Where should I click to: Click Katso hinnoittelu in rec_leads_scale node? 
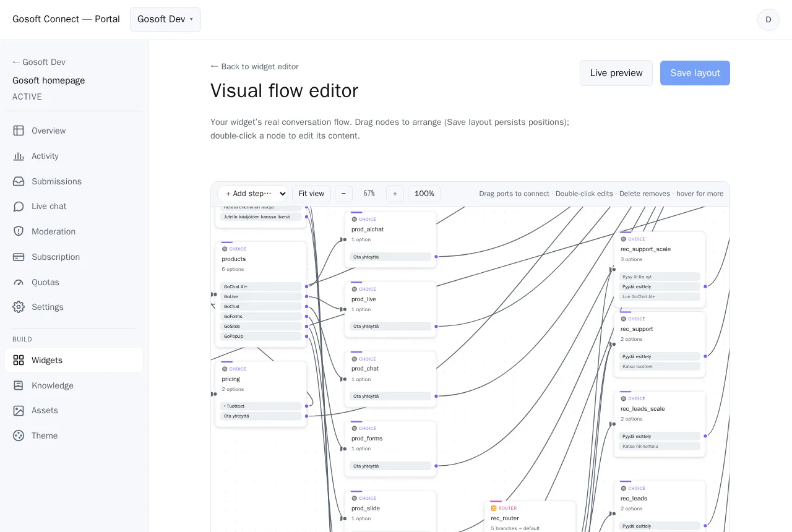tap(660, 447)
